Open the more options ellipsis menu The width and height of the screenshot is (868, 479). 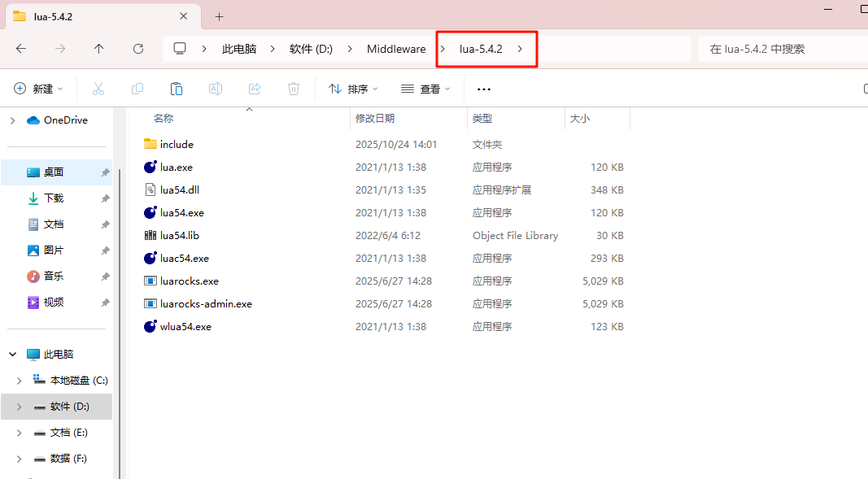(484, 89)
